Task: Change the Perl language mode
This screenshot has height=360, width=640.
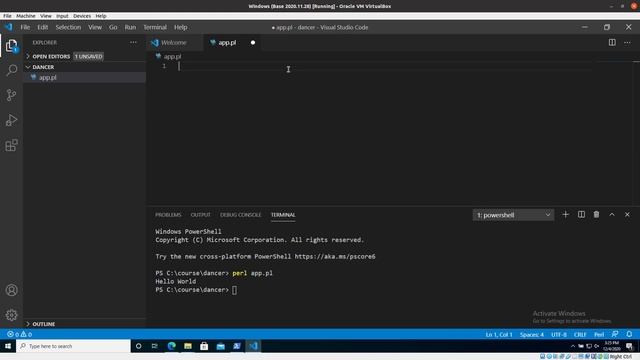Action: (599, 334)
